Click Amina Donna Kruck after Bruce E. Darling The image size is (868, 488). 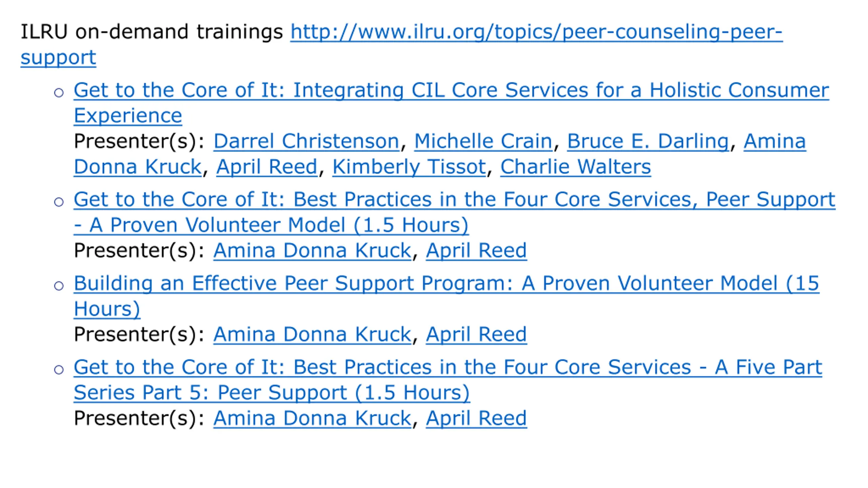pos(774,141)
